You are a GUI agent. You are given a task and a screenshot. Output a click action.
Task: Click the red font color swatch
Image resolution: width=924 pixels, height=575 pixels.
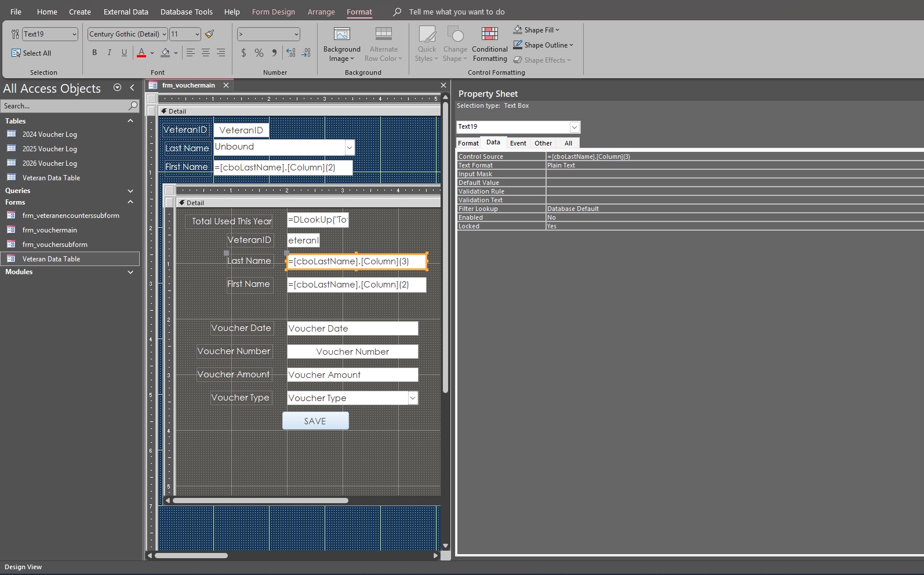pos(141,53)
